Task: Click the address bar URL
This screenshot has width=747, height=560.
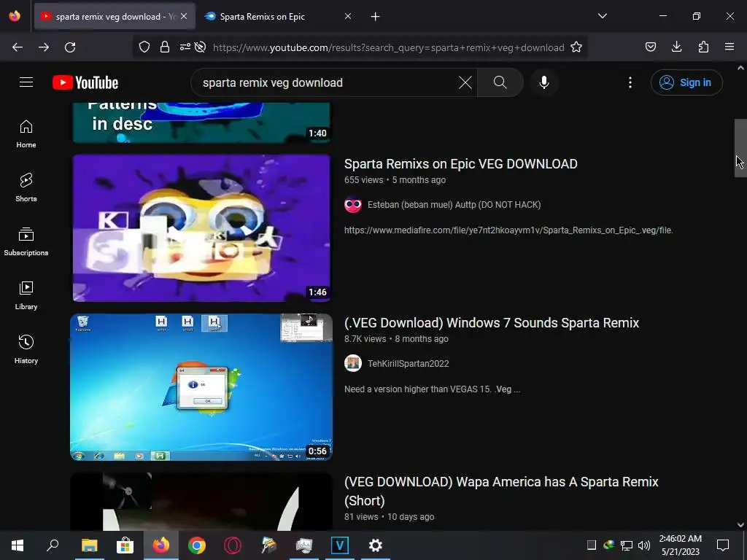Action: (x=388, y=47)
